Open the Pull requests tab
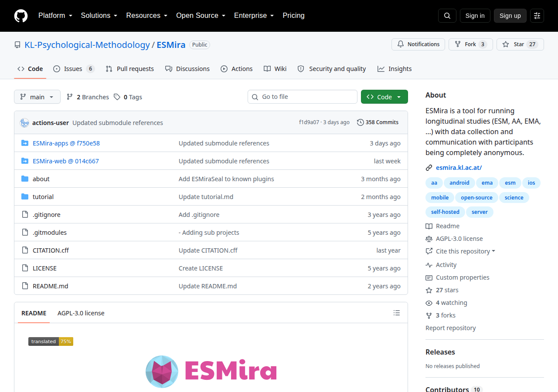Viewport: 558px width, 392px height. tap(130, 69)
